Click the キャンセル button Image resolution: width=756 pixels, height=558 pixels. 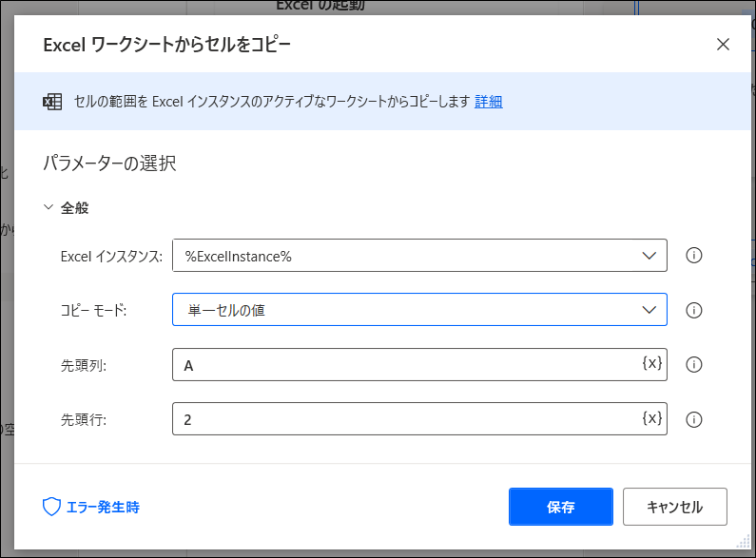click(674, 507)
